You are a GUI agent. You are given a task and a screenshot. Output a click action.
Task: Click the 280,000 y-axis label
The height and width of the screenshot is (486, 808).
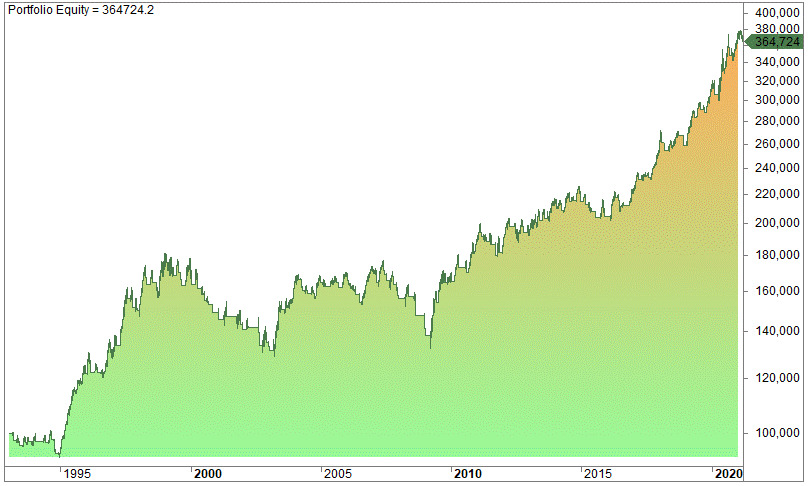(x=777, y=121)
